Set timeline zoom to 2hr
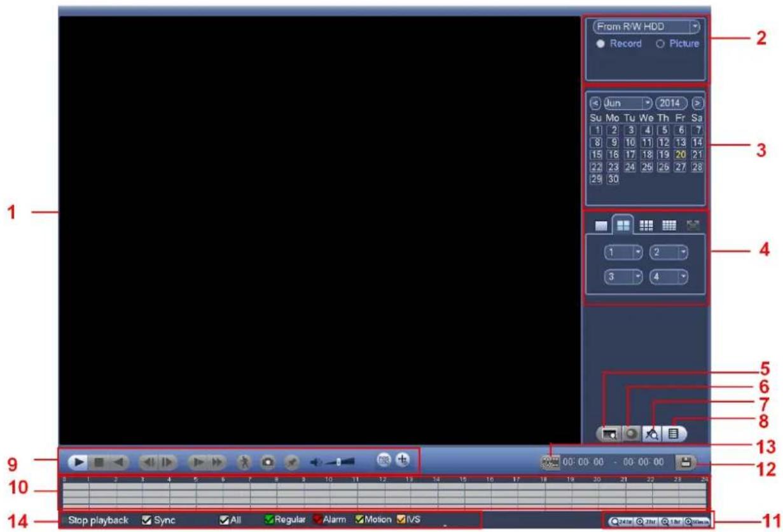 point(646,522)
